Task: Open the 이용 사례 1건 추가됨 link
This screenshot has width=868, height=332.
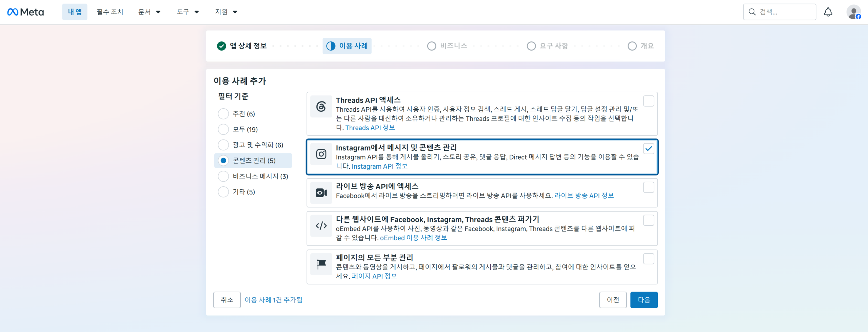Action: coord(273,300)
